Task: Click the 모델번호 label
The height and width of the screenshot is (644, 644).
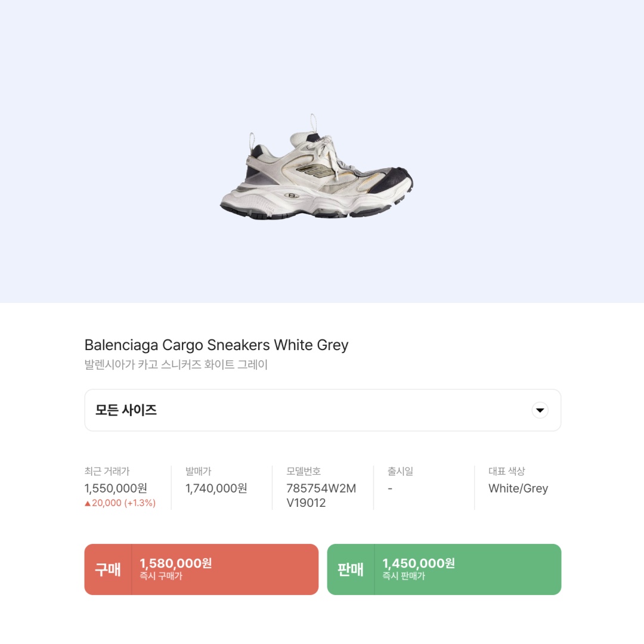Action: point(304,471)
